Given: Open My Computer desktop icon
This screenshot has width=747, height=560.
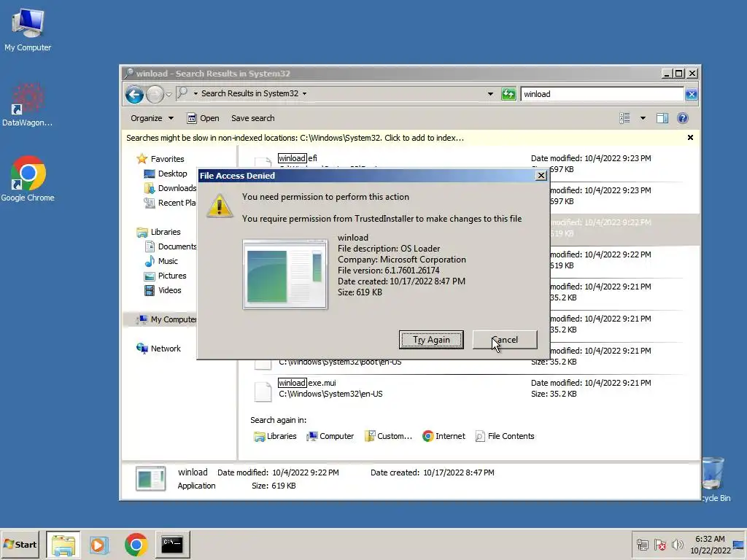Looking at the screenshot, I should tap(28, 29).
